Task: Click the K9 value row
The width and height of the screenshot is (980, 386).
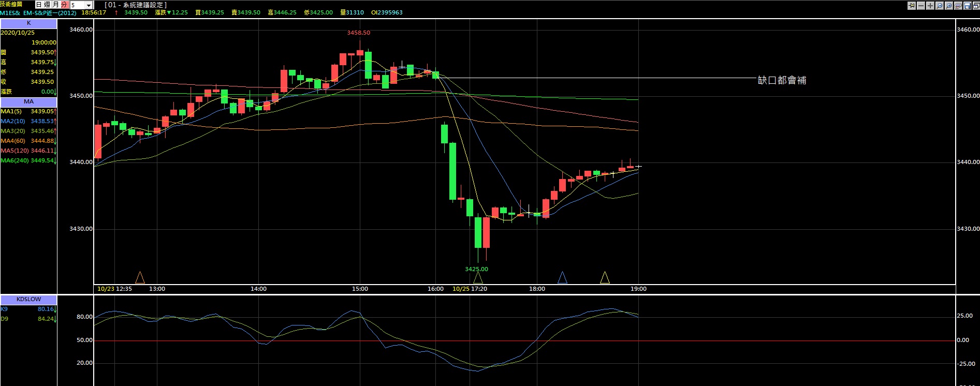Action: (28, 309)
